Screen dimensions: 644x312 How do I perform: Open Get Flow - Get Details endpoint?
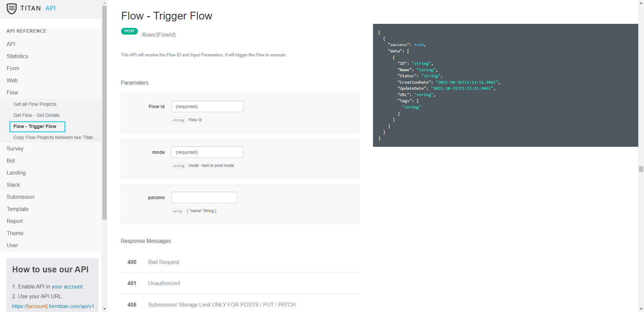tap(37, 115)
